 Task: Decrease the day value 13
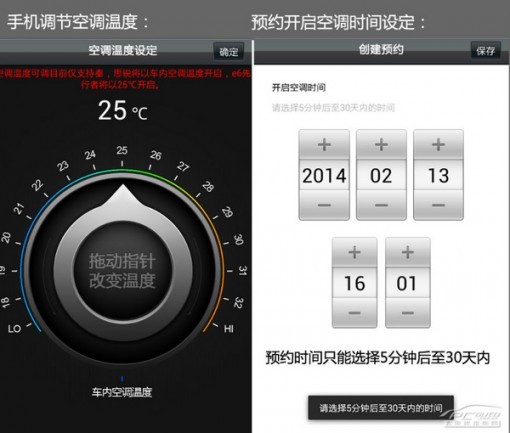438,205
